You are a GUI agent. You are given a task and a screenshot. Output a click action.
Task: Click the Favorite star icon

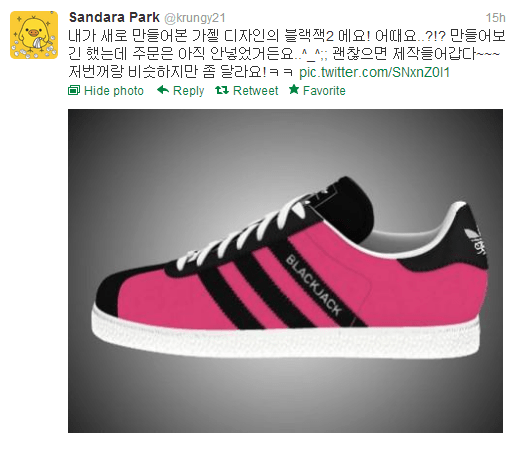tap(294, 89)
